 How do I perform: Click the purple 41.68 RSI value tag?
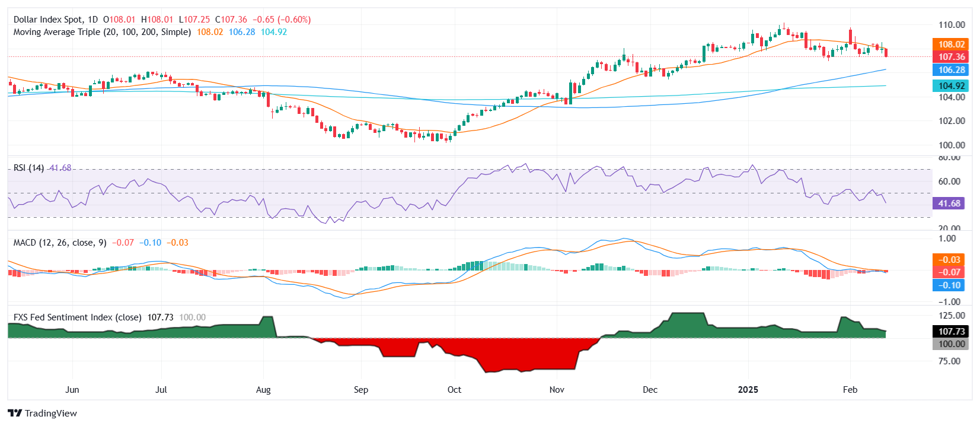[x=949, y=204]
